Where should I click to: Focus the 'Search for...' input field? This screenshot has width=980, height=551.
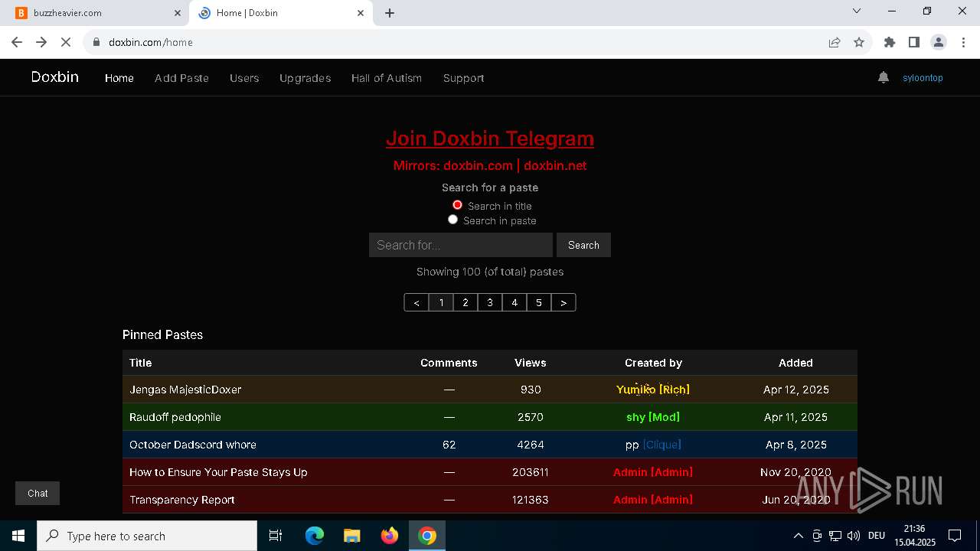click(461, 245)
